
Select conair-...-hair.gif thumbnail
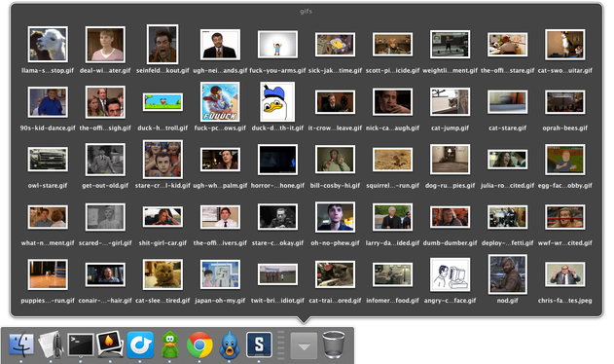[105, 274]
